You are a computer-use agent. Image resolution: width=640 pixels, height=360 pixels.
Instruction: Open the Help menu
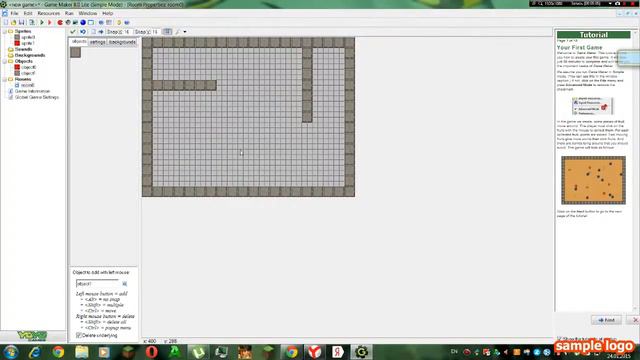click(107, 13)
